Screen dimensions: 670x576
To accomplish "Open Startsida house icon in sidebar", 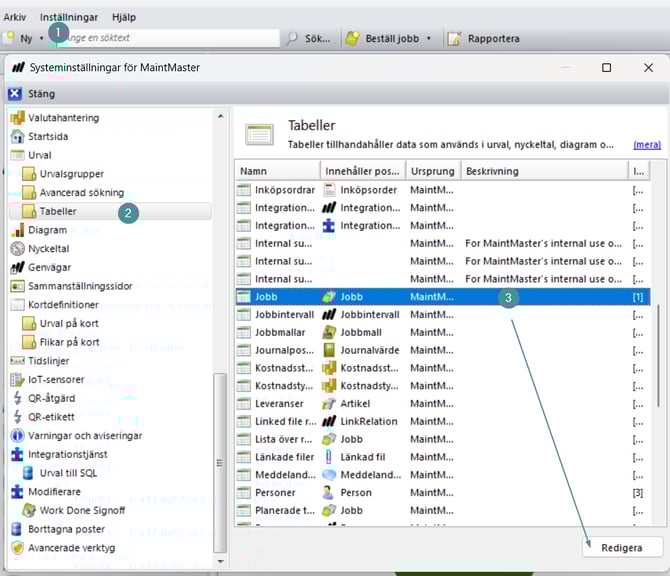I will tap(17, 136).
